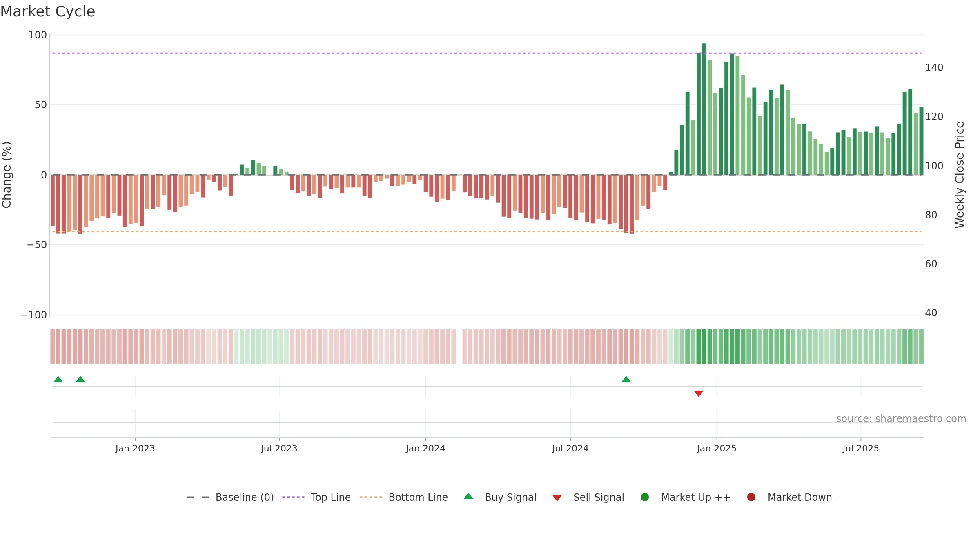
Task: Click the 120 tick on the price axis
Action: point(934,117)
